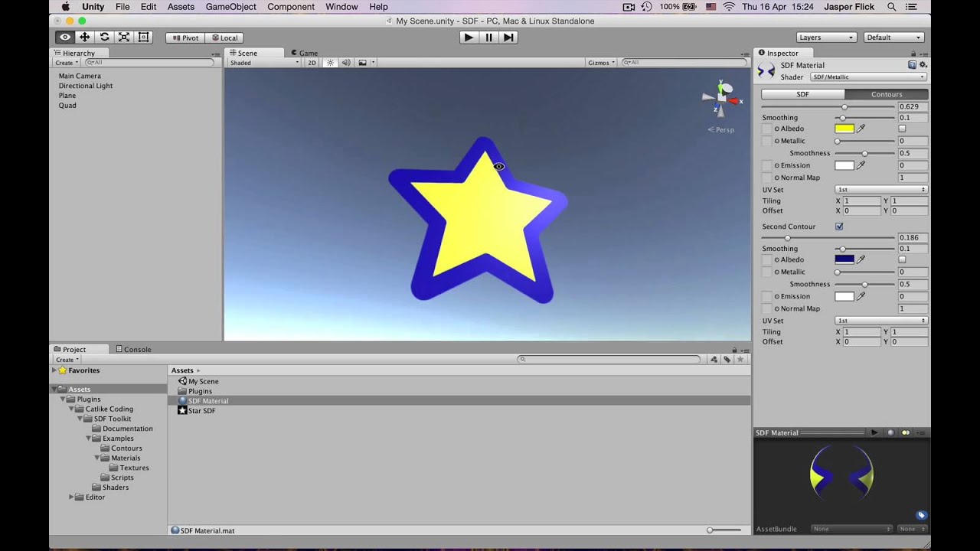Viewport: 980px width, 551px height.
Task: Toggle scene lighting
Action: [x=329, y=62]
